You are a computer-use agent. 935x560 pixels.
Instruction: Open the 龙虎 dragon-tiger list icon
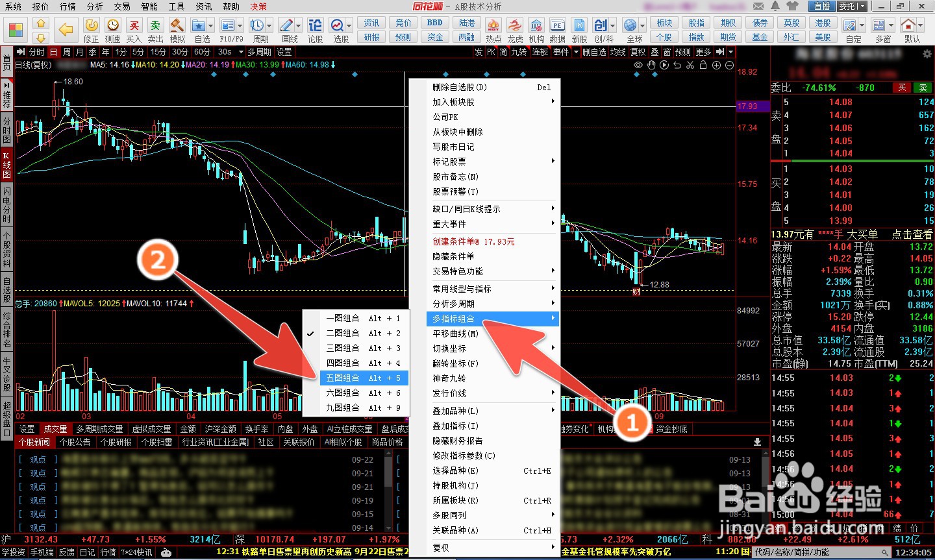[515, 25]
